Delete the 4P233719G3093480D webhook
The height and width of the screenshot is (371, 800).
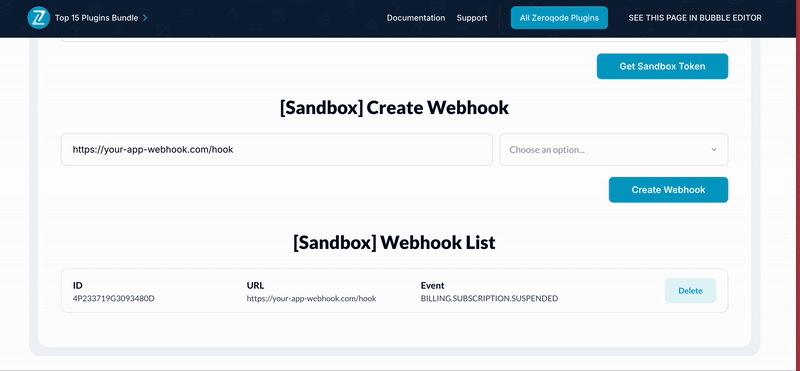tap(690, 291)
